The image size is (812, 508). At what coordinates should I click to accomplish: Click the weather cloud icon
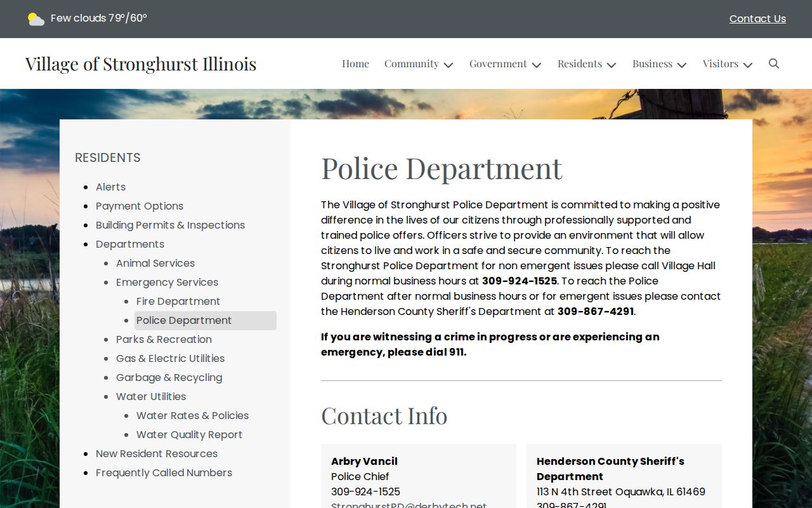(x=36, y=19)
